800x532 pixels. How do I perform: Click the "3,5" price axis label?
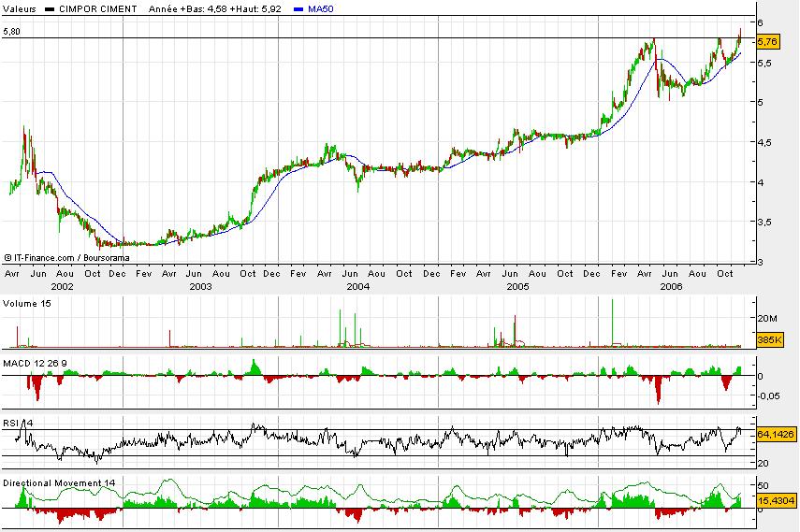pyautogui.click(x=764, y=222)
